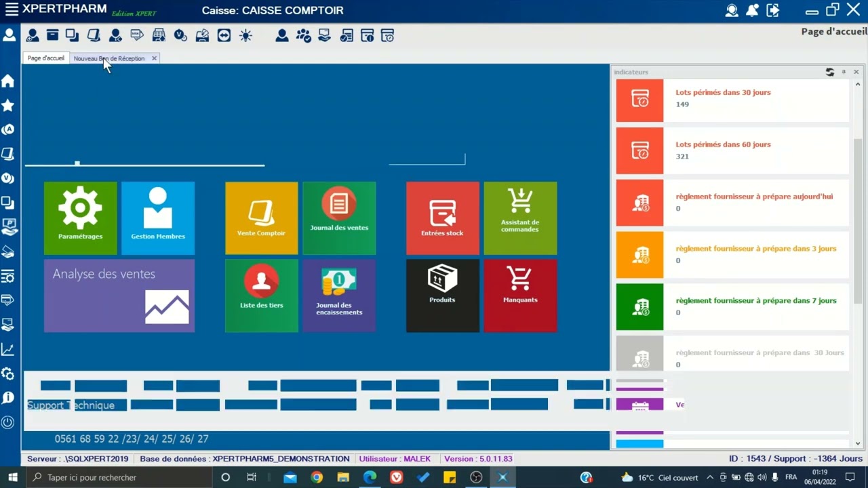The image size is (868, 488).
Task: Open the Analyse des ventes tile
Action: pyautogui.click(x=119, y=296)
